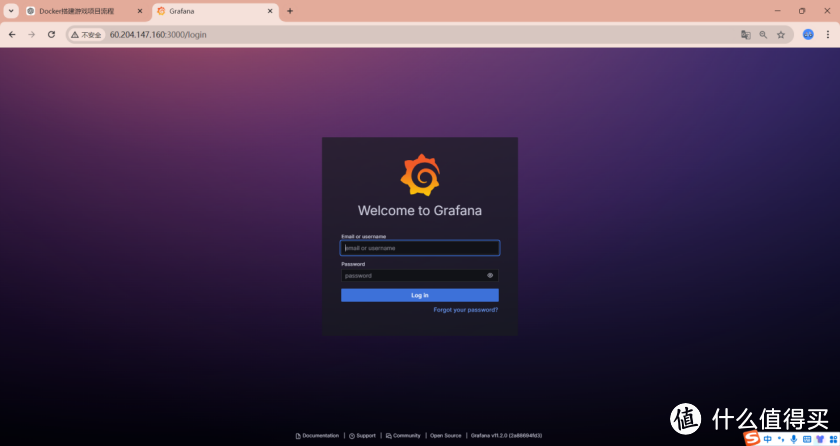Open a new browser tab
Screen dimensions: 840x446
pyautogui.click(x=290, y=11)
